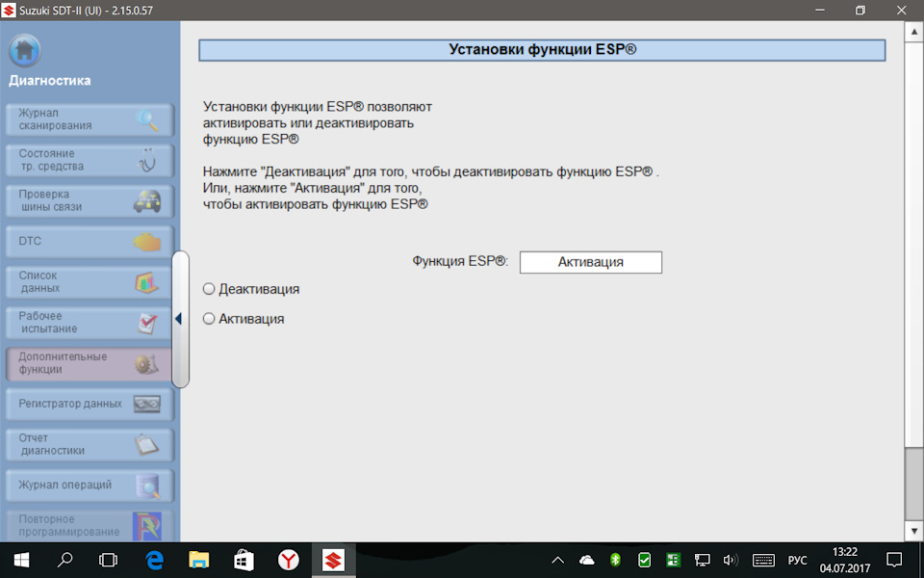Switch input language via РУС indicator

[797, 560]
